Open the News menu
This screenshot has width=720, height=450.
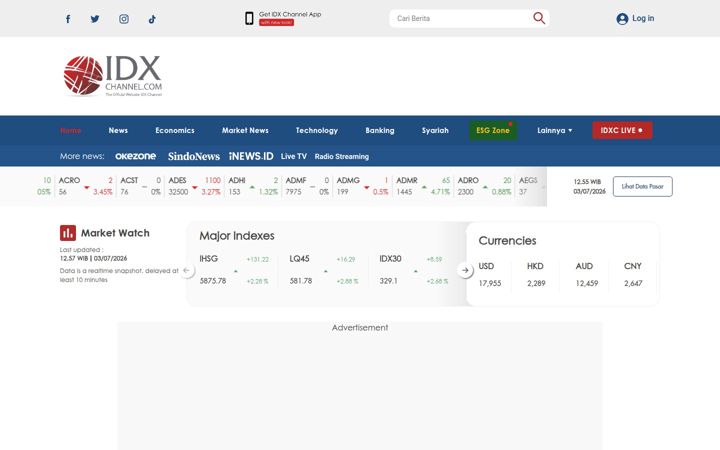pyautogui.click(x=118, y=130)
